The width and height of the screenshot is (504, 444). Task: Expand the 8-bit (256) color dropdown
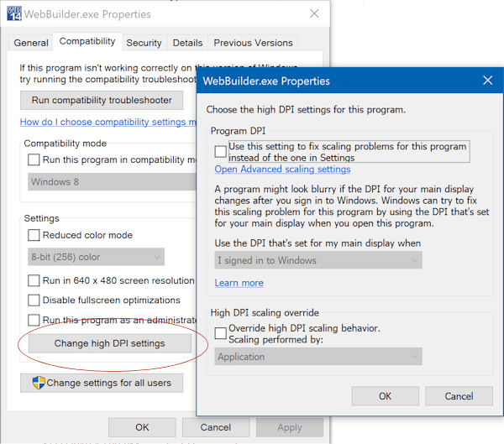96,257
